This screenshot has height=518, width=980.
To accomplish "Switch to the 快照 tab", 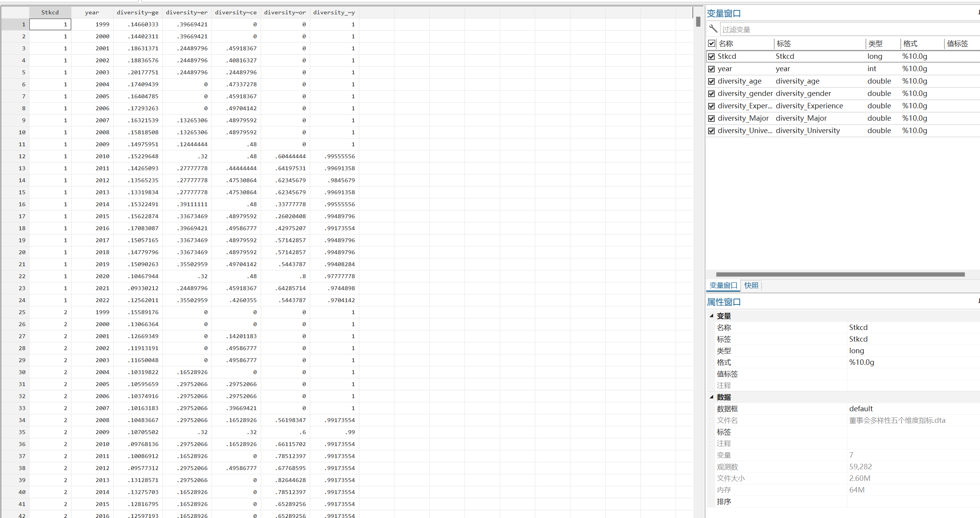I will click(x=751, y=285).
